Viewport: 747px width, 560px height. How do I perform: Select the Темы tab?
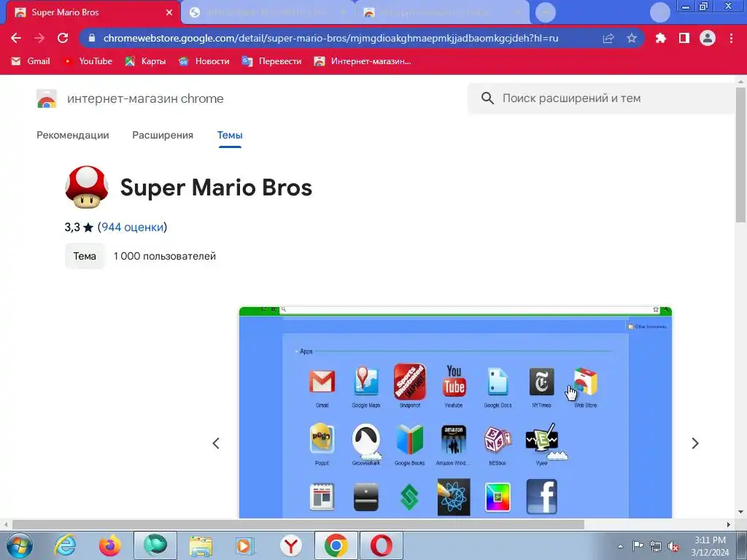click(x=230, y=135)
